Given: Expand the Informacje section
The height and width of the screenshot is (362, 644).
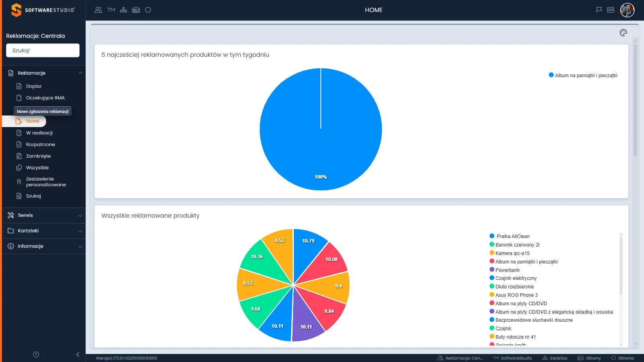Looking at the screenshot, I should (x=44, y=246).
